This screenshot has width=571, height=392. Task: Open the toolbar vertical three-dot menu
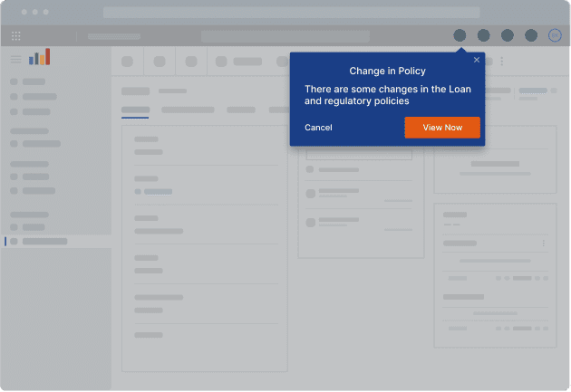click(x=502, y=61)
